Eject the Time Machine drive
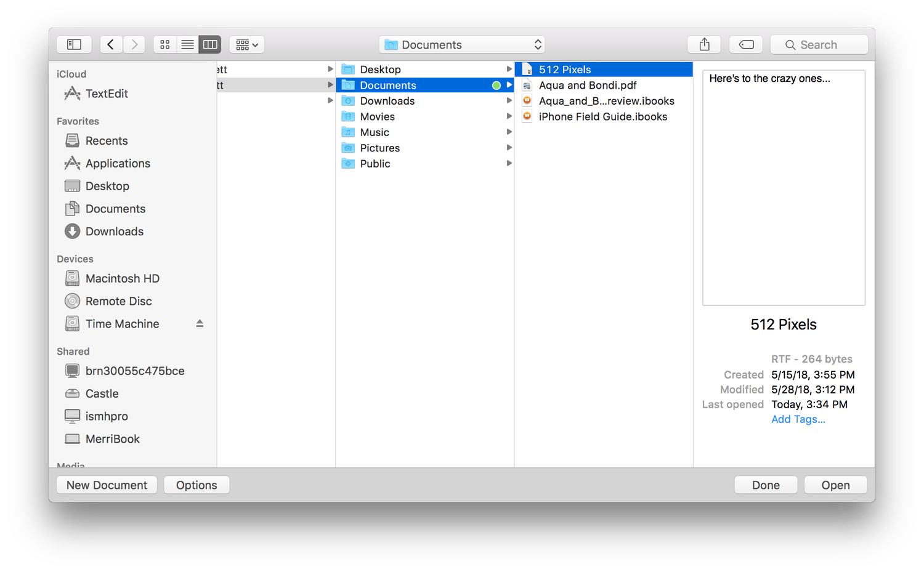 coord(200,324)
